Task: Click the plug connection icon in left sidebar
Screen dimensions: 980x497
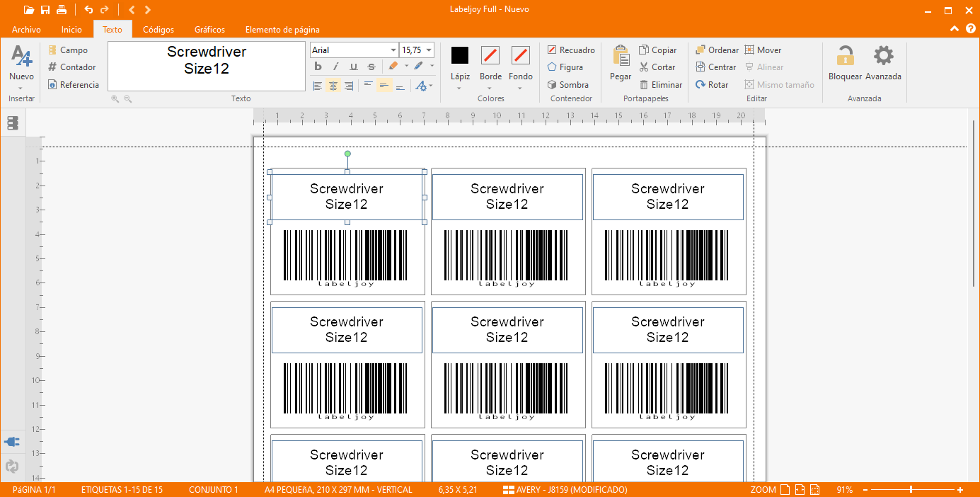Action: point(12,442)
